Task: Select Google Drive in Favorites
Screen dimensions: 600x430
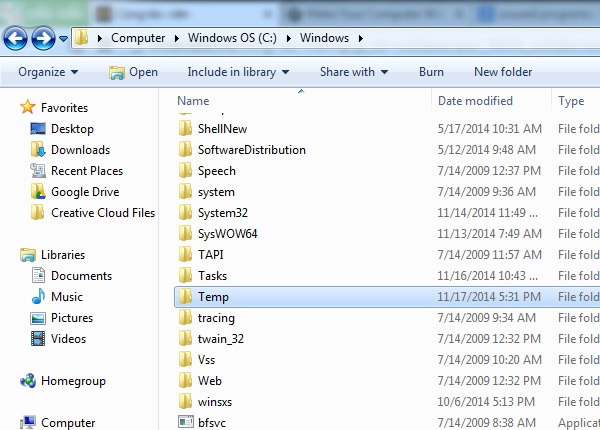Action: pos(84,192)
